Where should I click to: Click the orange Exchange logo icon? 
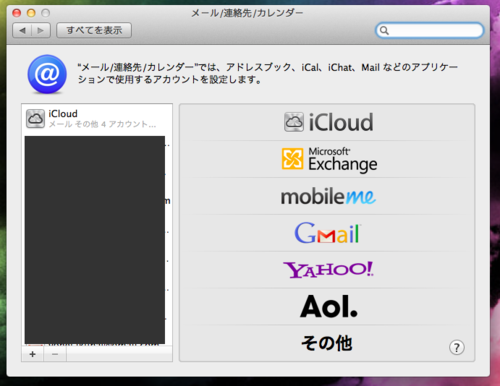pyautogui.click(x=292, y=159)
